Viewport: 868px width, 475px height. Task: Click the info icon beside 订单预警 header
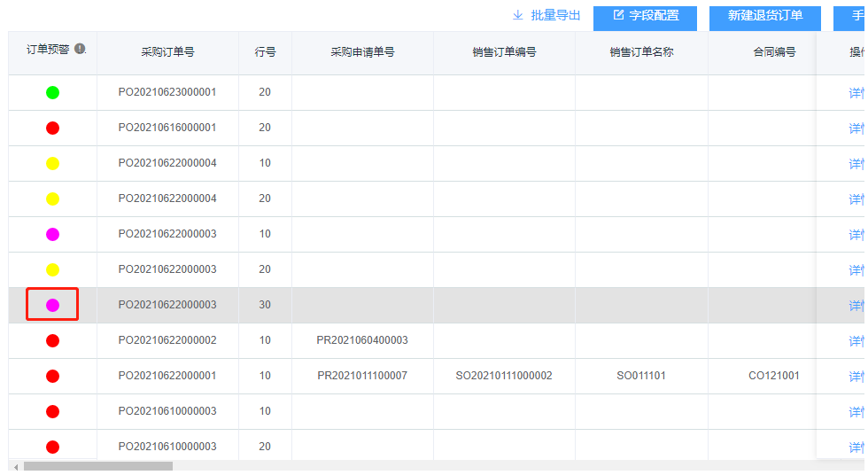[x=81, y=49]
